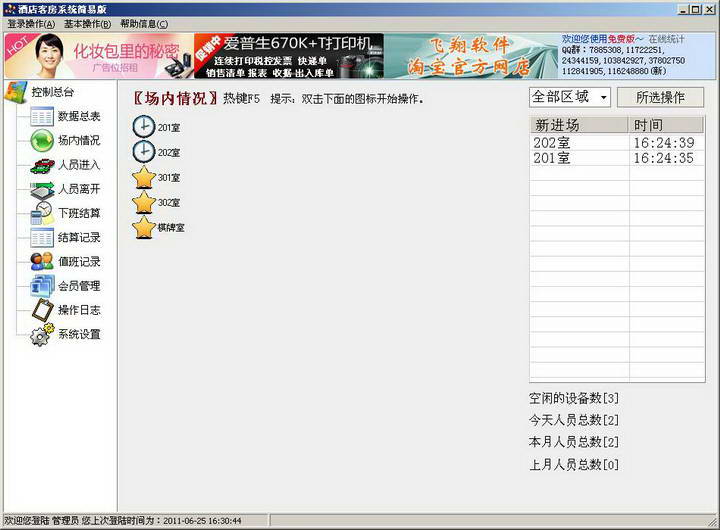The height and width of the screenshot is (530, 720).
Task: Click 控制总台 tree root label
Action: coord(52,92)
